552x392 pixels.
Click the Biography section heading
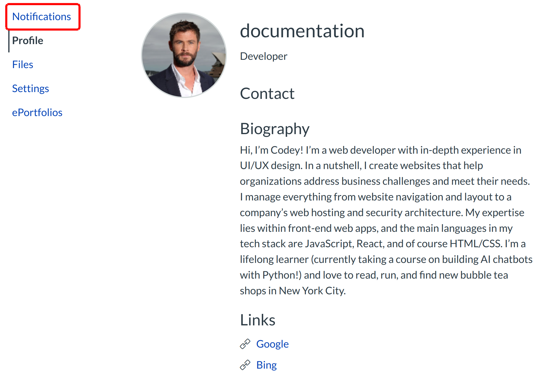(x=275, y=129)
